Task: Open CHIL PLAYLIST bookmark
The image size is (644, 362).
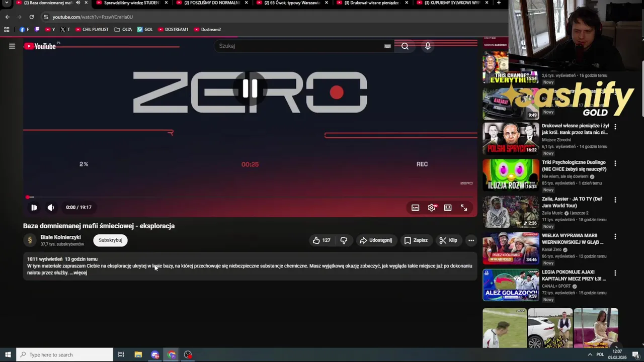Action: coord(92,30)
